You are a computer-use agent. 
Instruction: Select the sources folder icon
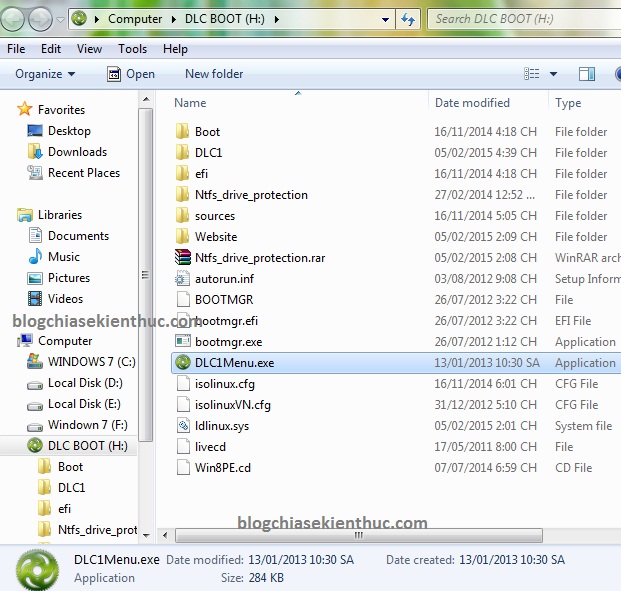pyautogui.click(x=182, y=215)
